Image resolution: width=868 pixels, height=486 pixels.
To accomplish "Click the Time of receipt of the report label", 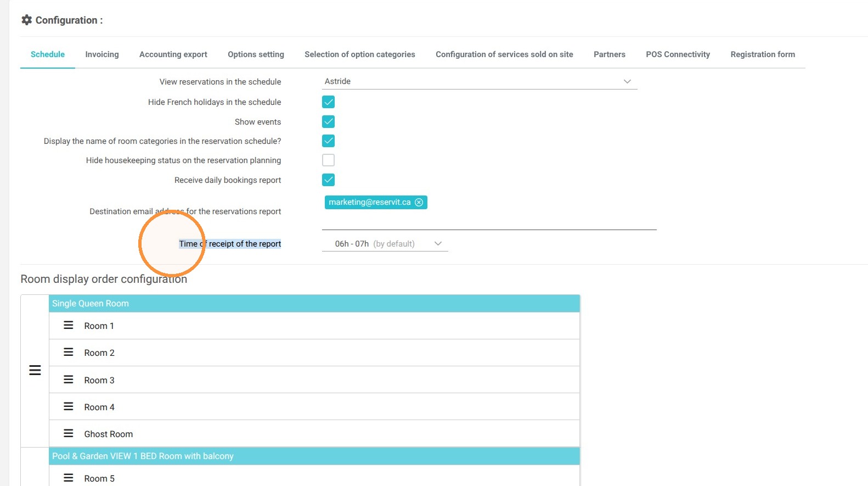I will click(230, 244).
